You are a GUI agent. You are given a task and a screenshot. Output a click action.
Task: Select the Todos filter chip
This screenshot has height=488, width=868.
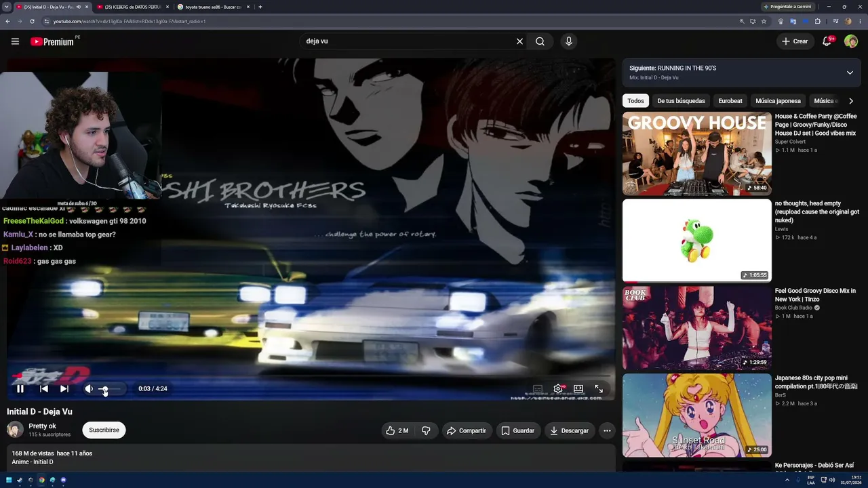click(635, 101)
